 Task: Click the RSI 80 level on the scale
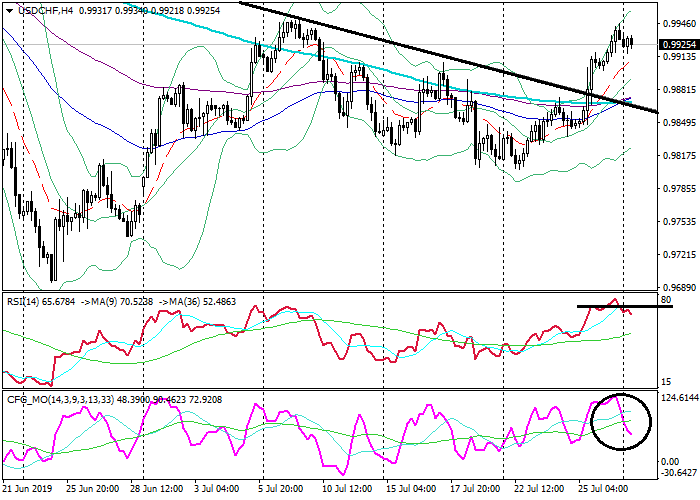[665, 299]
